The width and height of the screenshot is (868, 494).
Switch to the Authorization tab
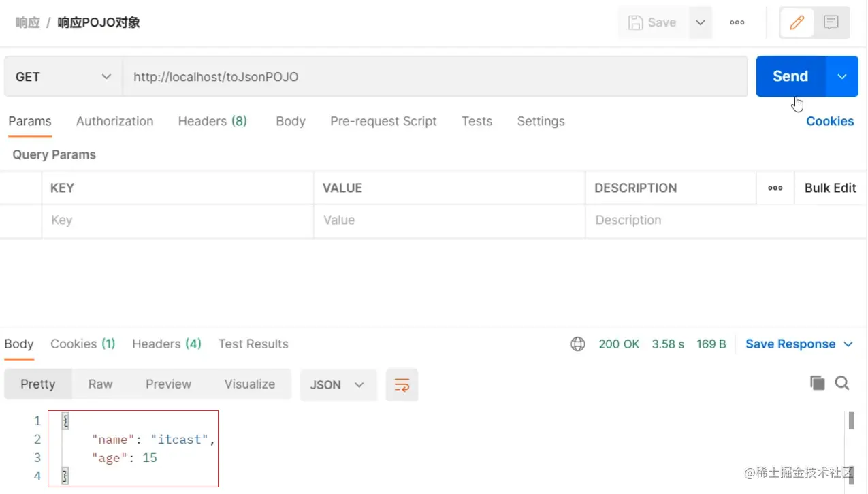[x=114, y=121]
